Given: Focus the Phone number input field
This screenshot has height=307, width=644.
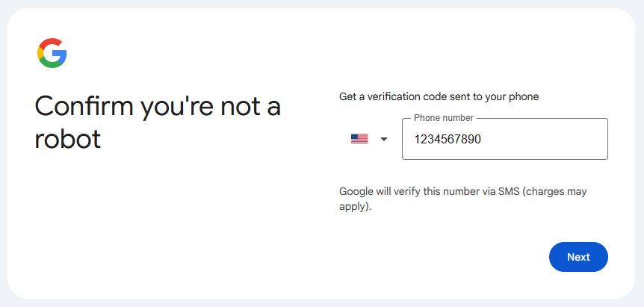Looking at the screenshot, I should tap(505, 139).
